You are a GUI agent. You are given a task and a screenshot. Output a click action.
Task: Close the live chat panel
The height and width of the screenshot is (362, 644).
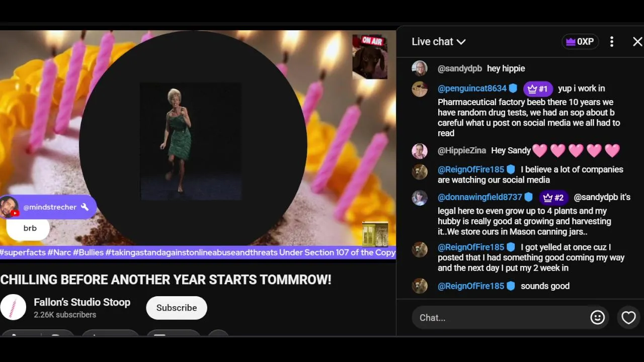[x=637, y=42]
